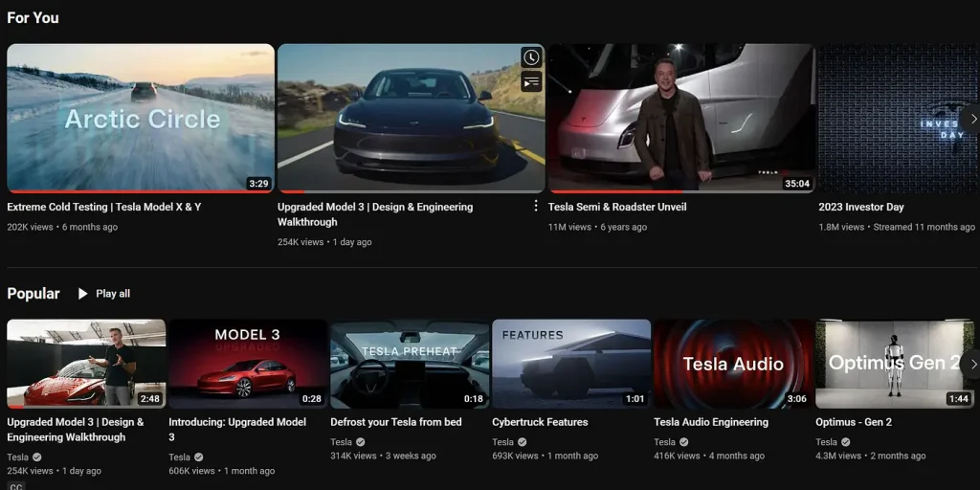This screenshot has width=980, height=490.
Task: Open red Model 3 presenter thumbnail in Popular
Action: 86,364
